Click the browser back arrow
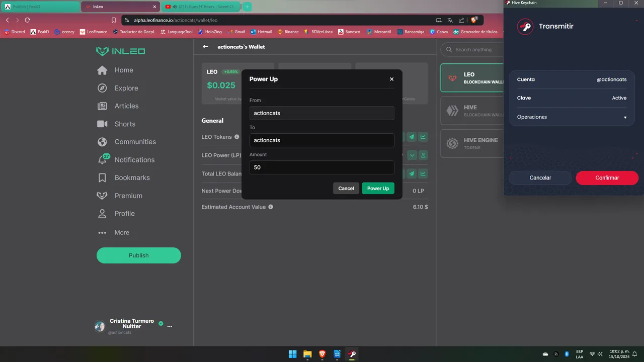 pyautogui.click(x=8, y=20)
